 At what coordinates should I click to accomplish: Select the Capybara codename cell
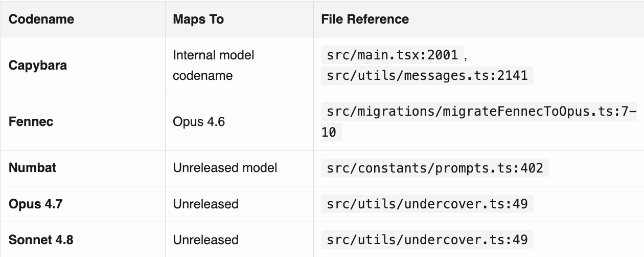(x=38, y=66)
